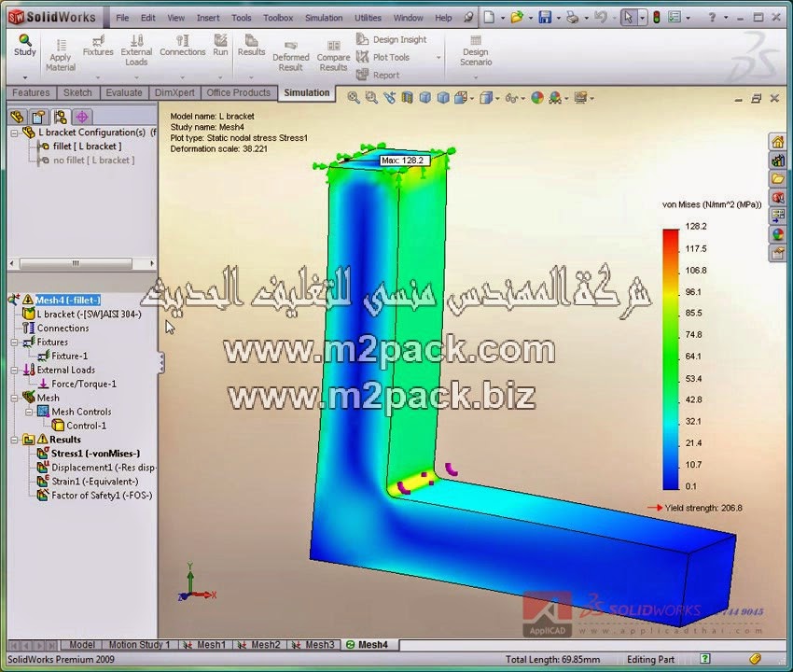Click the New document icon

[489, 18]
